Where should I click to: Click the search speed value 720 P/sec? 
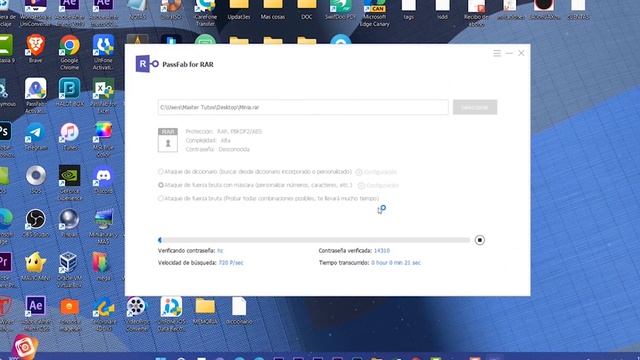click(231, 263)
